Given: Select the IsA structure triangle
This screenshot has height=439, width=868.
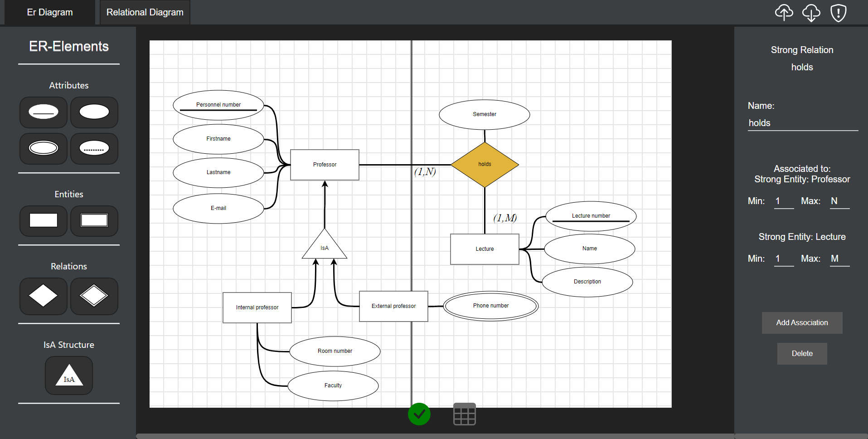Looking at the screenshot, I should point(68,376).
